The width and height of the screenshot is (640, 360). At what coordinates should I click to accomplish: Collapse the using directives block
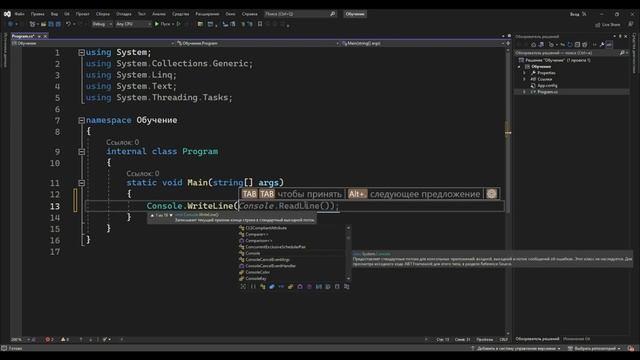[81, 53]
